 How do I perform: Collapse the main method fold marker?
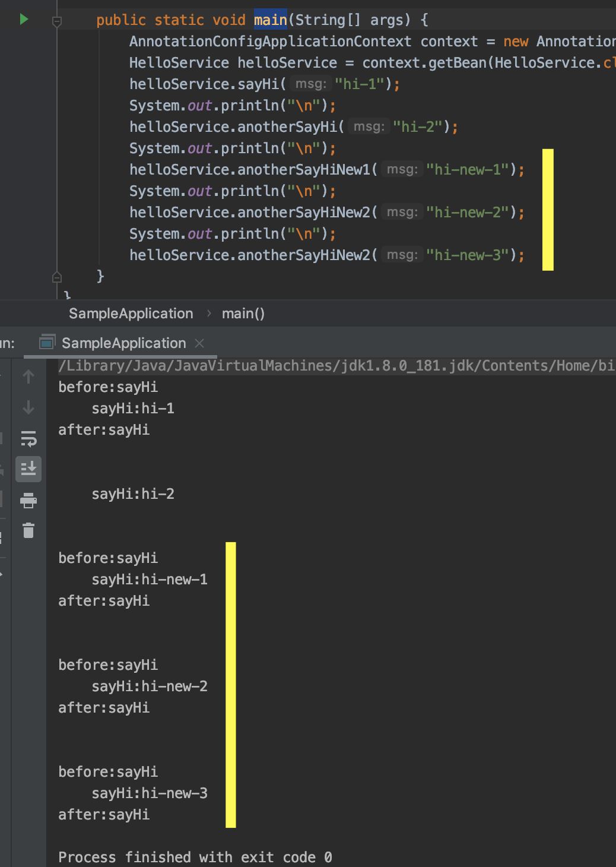pos(57,22)
